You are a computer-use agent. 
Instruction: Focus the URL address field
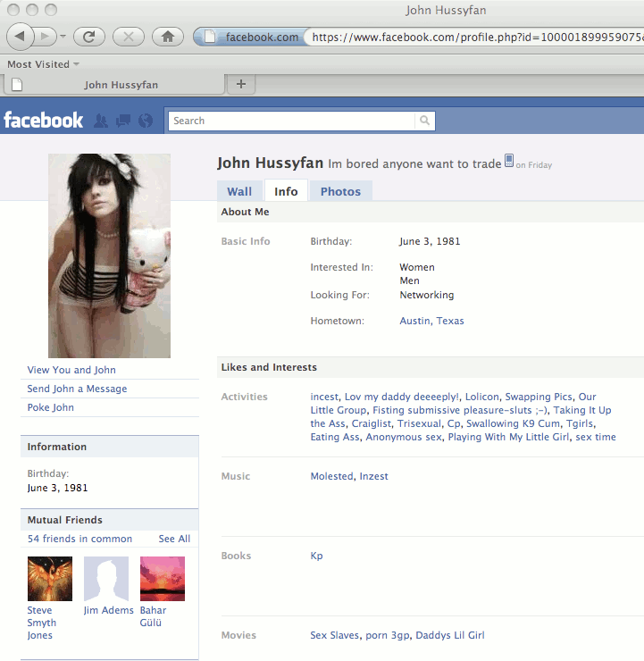tap(476, 38)
